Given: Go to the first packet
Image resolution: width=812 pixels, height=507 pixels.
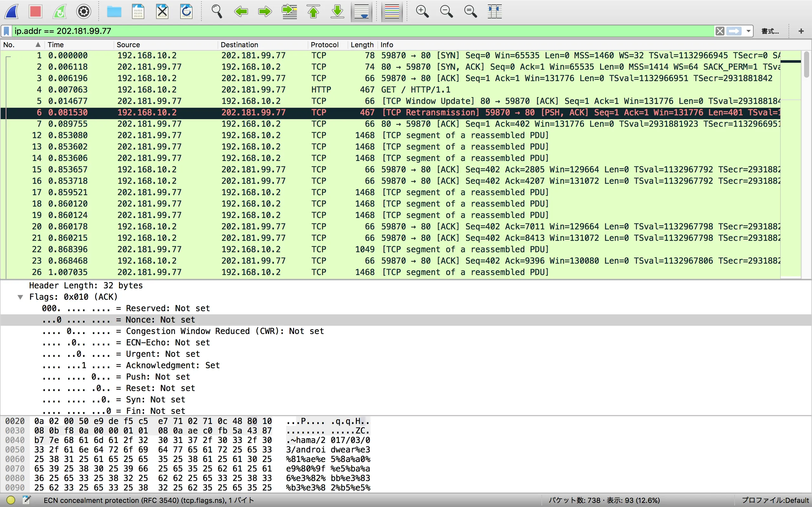Looking at the screenshot, I should pos(313,12).
